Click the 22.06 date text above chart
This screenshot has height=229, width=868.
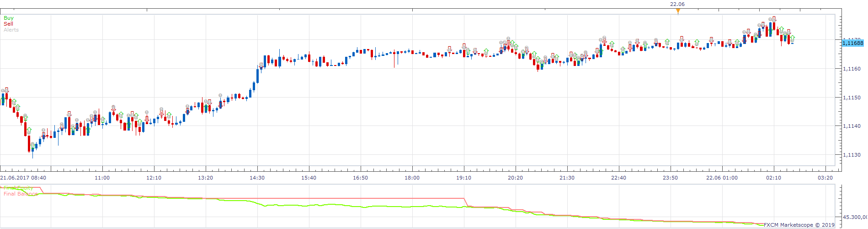point(677,4)
